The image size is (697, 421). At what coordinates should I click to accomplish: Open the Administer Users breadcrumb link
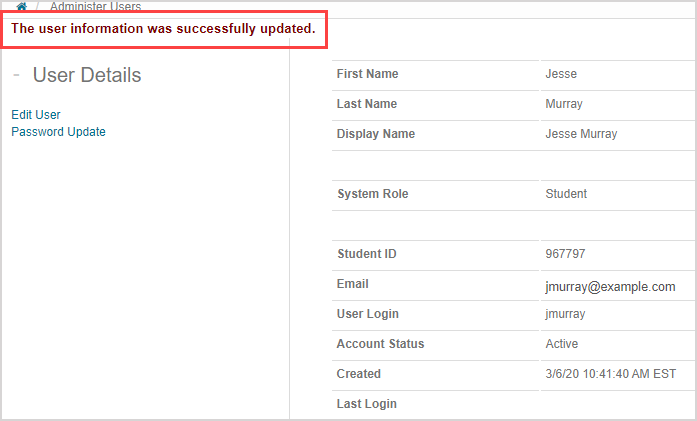click(95, 6)
